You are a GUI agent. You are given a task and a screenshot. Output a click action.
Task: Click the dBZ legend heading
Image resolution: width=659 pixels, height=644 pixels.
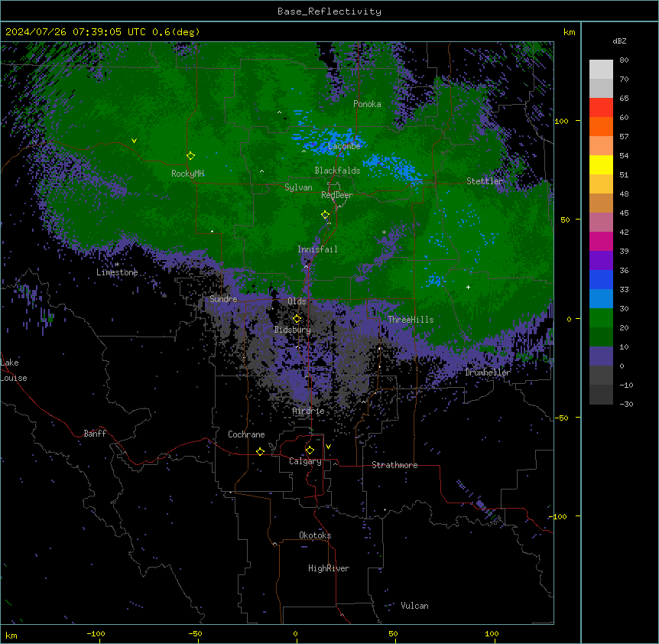tap(619, 41)
